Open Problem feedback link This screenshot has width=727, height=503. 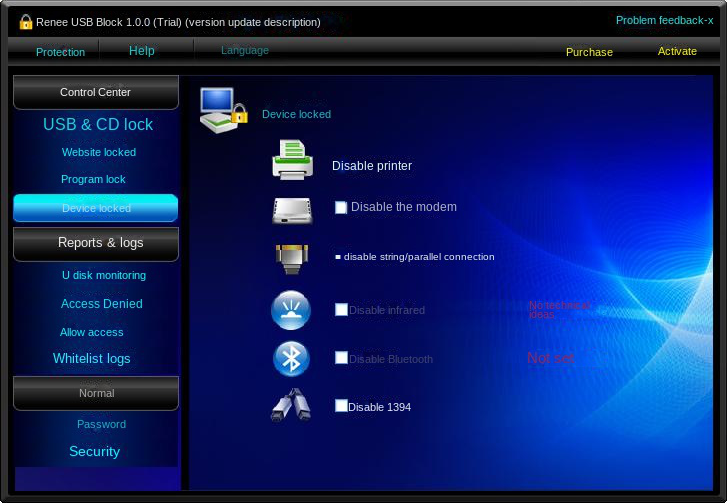click(664, 20)
